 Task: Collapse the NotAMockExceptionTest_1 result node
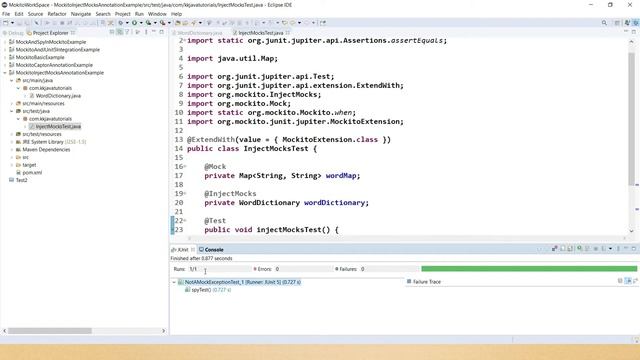tap(174, 282)
